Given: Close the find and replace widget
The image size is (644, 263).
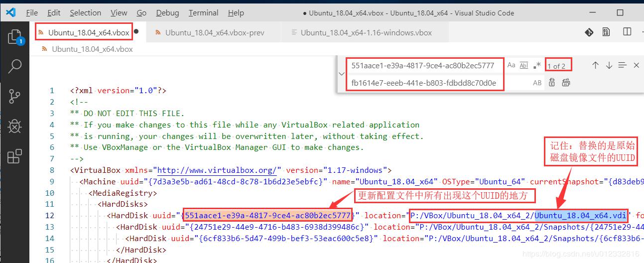Looking at the screenshot, I should pyautogui.click(x=636, y=65).
